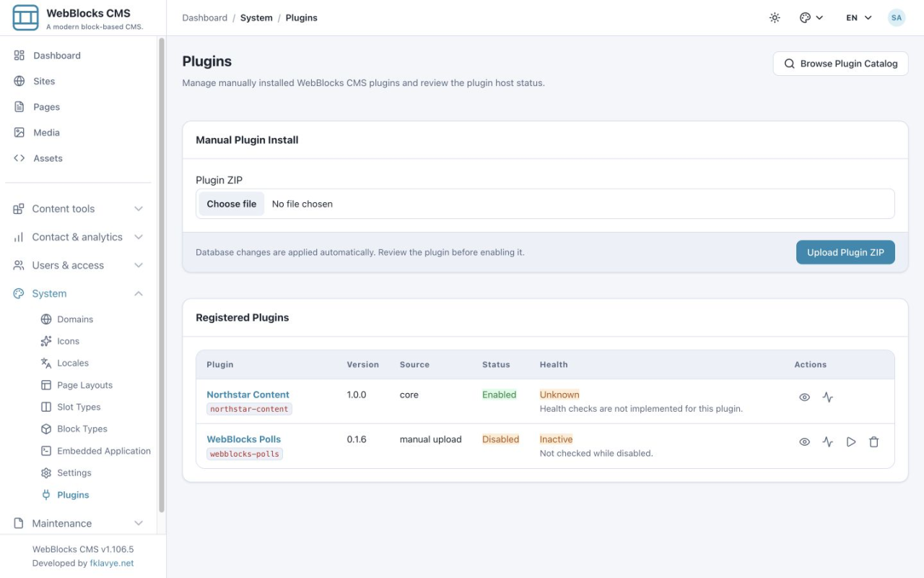Click the Choose file button
The image size is (924, 578).
(x=232, y=204)
